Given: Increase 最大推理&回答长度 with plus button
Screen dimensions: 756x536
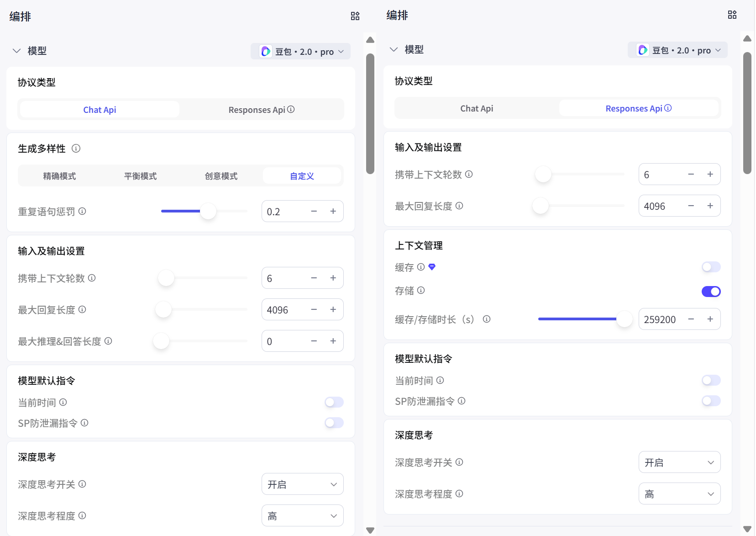Looking at the screenshot, I should point(333,341).
